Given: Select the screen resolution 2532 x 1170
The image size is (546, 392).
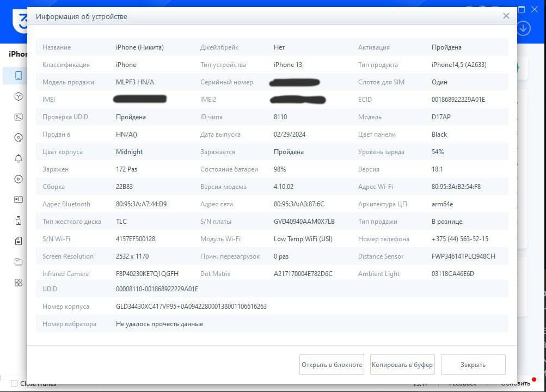Looking at the screenshot, I should (132, 256).
